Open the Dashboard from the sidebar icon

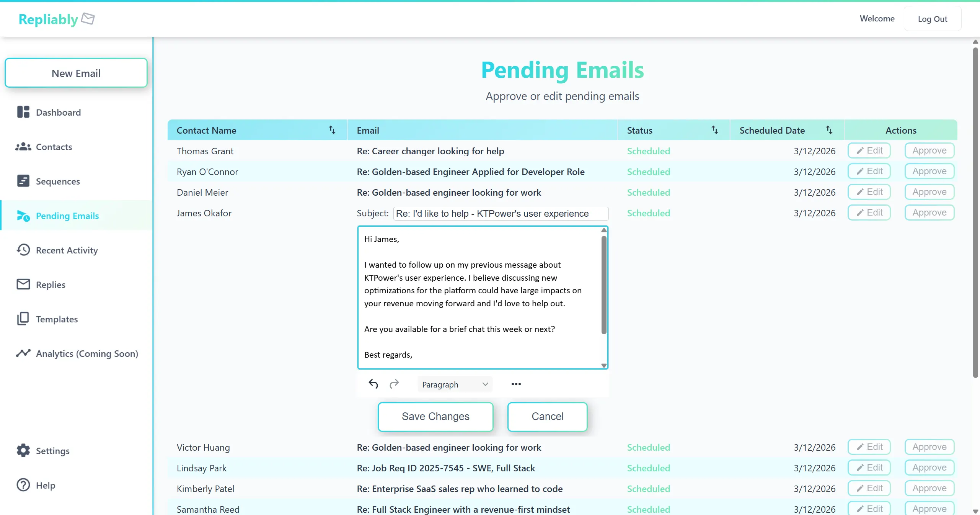(23, 112)
